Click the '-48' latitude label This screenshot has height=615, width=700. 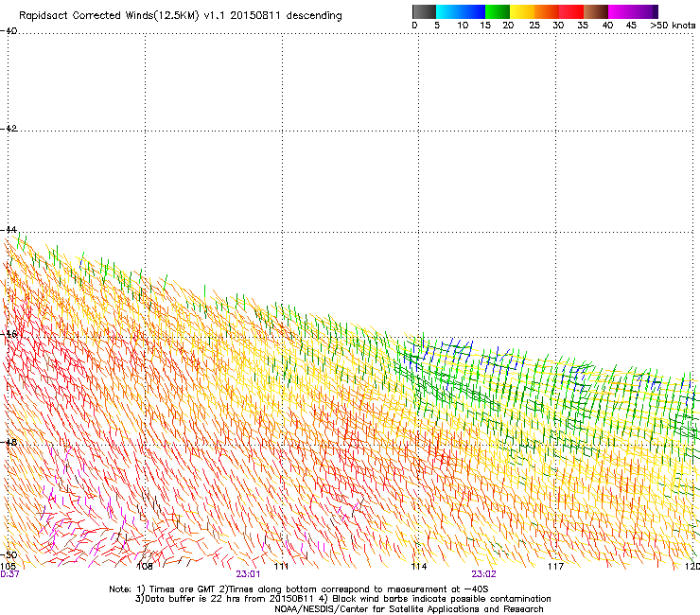pos(9,442)
